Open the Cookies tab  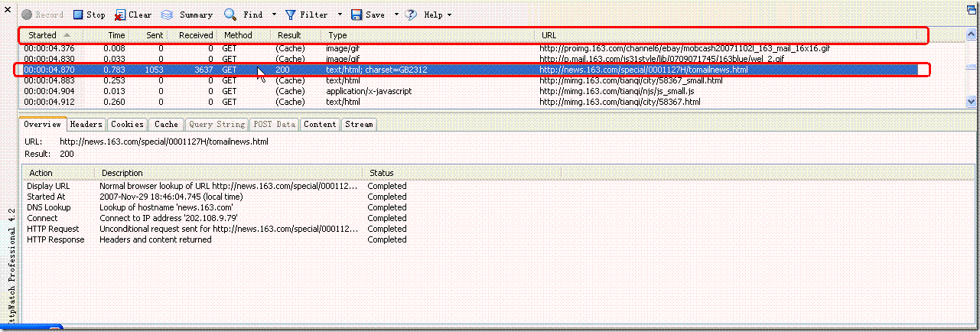(127, 124)
